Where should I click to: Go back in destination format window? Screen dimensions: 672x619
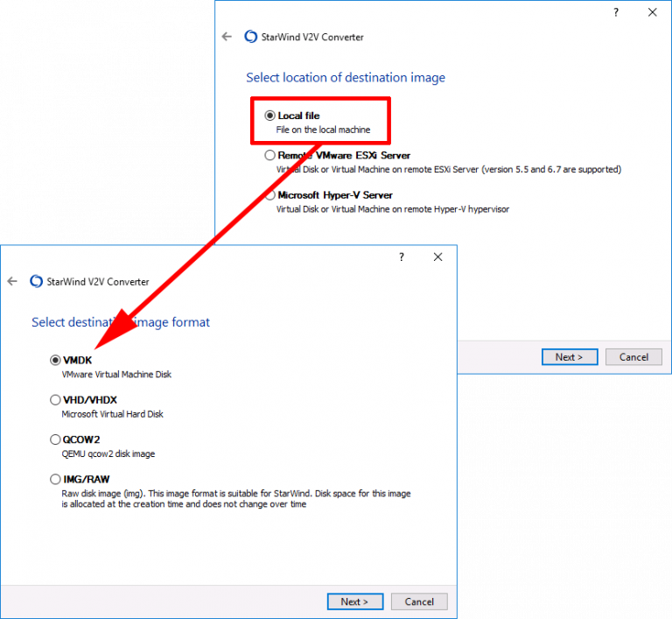tap(12, 281)
